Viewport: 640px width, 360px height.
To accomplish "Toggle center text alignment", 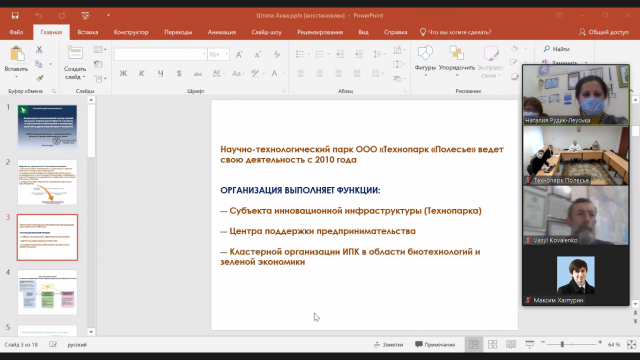I will point(320,73).
